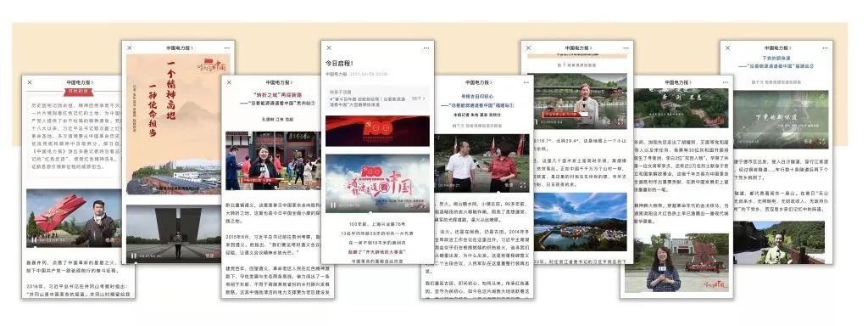Enter fullscreen on the two-person interview video
Viewport: 868px width, 326px height.
(x=523, y=185)
